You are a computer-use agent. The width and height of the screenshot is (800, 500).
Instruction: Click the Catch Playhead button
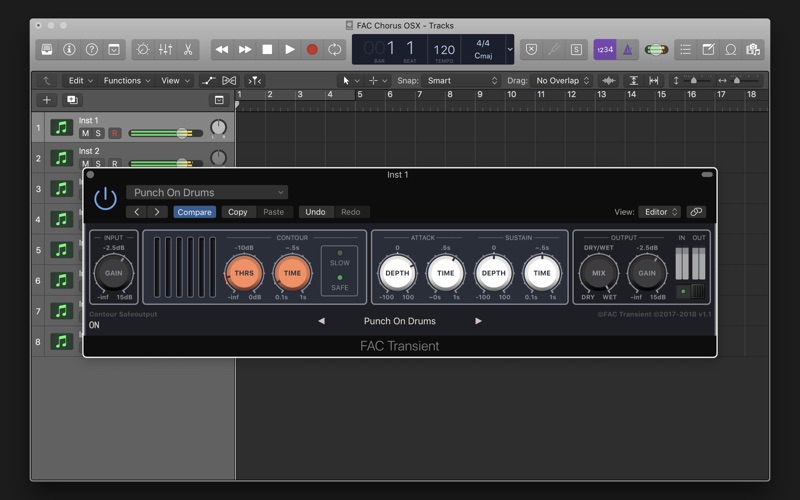pos(255,81)
